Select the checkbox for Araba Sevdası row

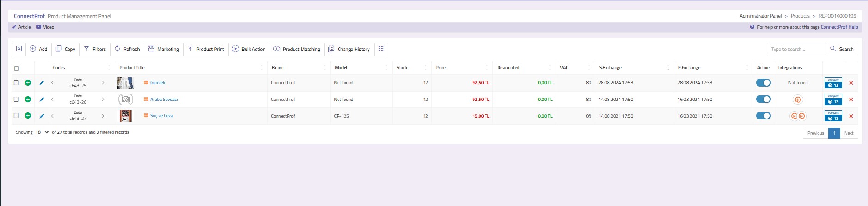pos(16,100)
